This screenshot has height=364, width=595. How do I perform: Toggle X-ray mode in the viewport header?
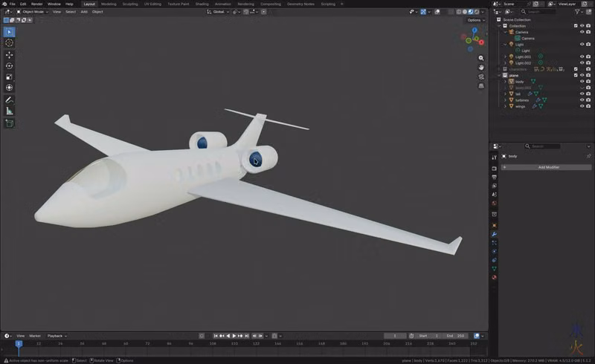[451, 12]
